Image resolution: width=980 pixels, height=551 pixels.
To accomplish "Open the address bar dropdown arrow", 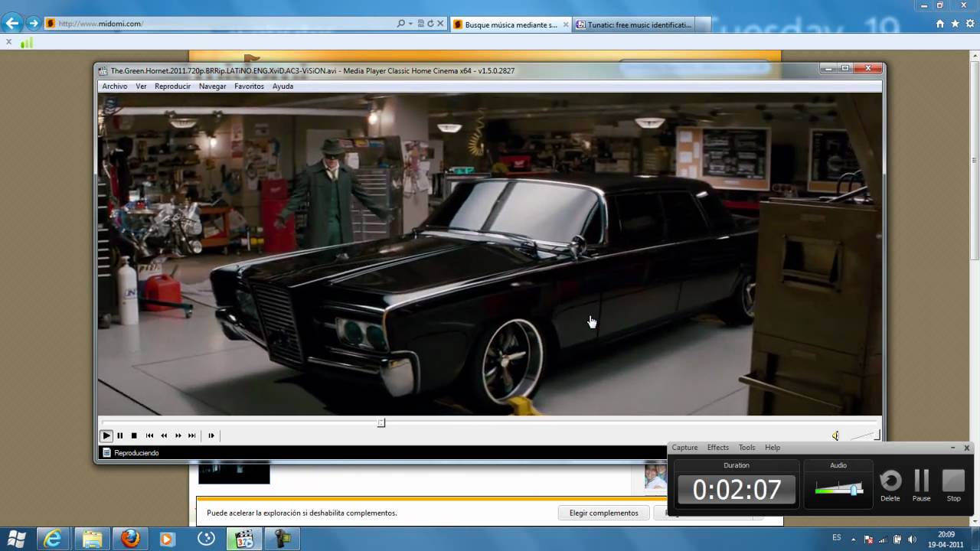I will point(410,24).
